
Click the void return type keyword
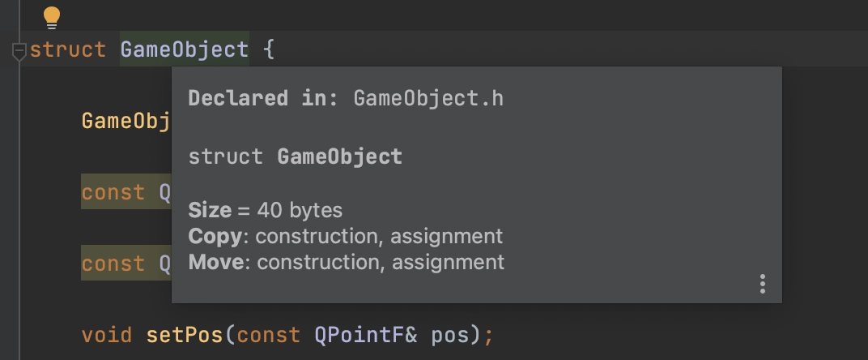pyautogui.click(x=107, y=335)
